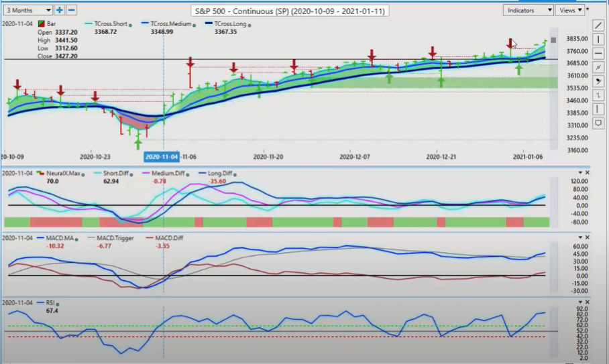This screenshot has width=609, height=364.
Task: Select the dashed vertical line tool
Action: point(598,109)
